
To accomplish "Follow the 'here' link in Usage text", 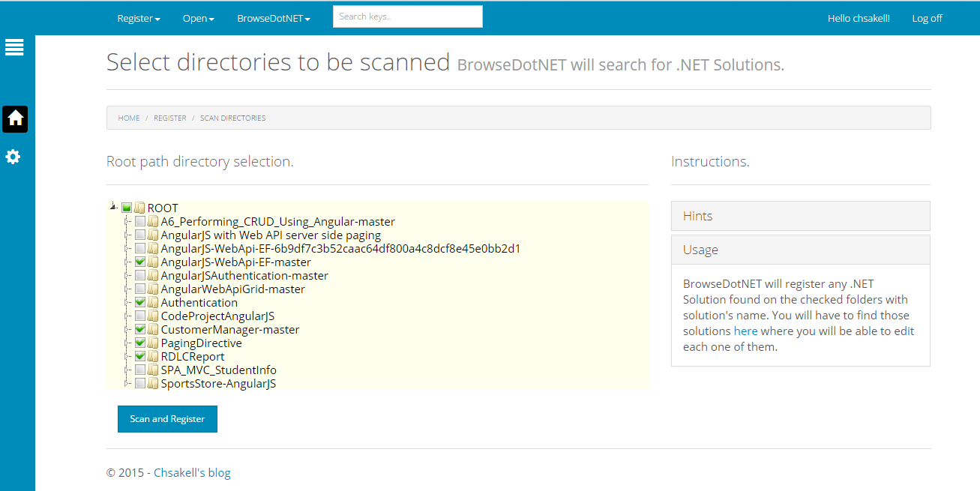I will coord(745,331).
